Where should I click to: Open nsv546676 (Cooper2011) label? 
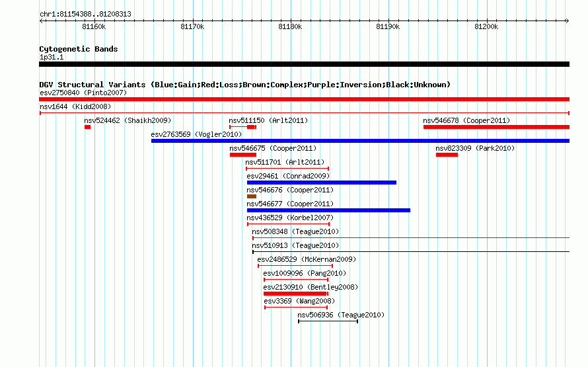coord(290,190)
